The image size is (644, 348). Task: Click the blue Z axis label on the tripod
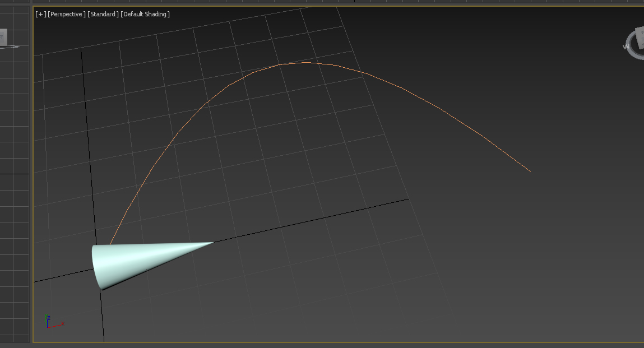tap(48, 317)
